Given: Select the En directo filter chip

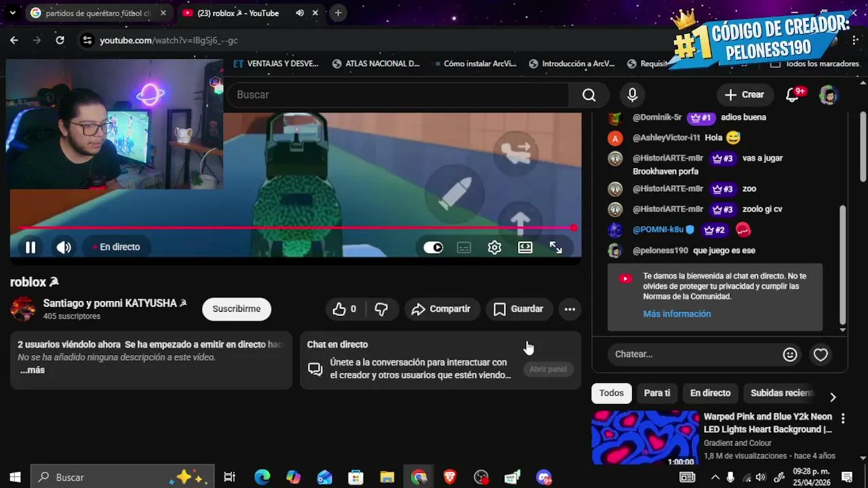Looking at the screenshot, I should 710,393.
